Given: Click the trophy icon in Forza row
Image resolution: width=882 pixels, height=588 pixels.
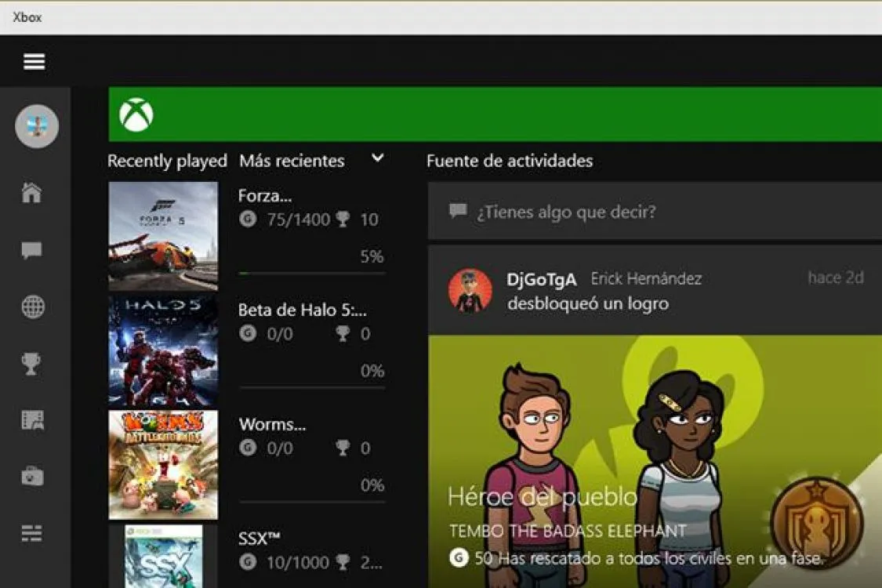Looking at the screenshot, I should coord(343,219).
